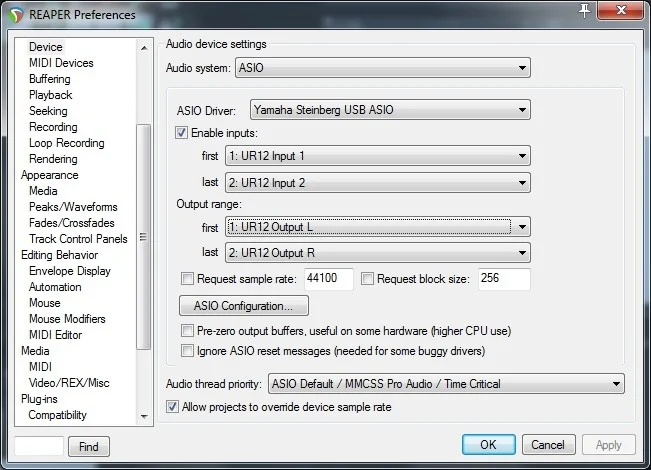The width and height of the screenshot is (651, 470).
Task: Click the Find button
Action: pyautogui.click(x=89, y=447)
